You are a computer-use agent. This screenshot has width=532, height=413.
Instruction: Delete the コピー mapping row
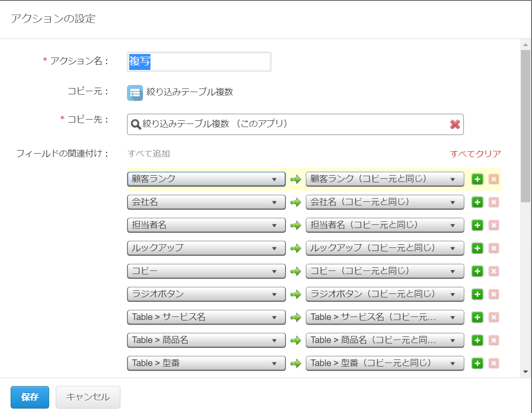494,271
